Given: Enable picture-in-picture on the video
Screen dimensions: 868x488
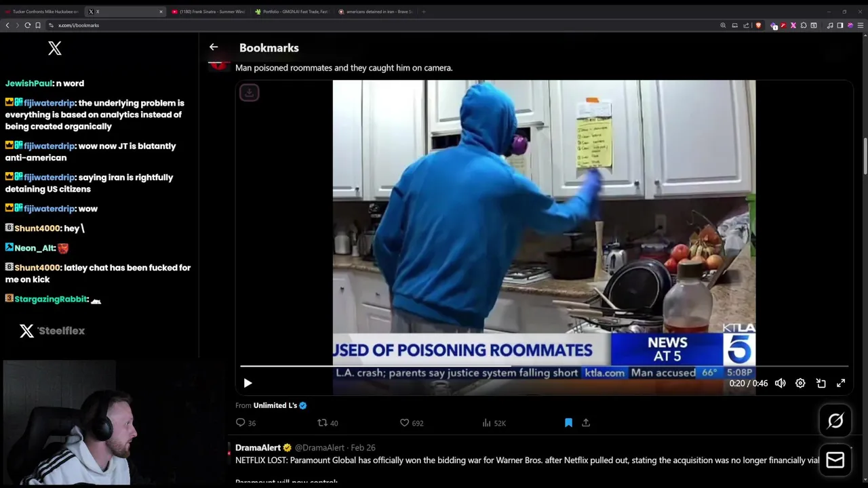Looking at the screenshot, I should click(821, 383).
